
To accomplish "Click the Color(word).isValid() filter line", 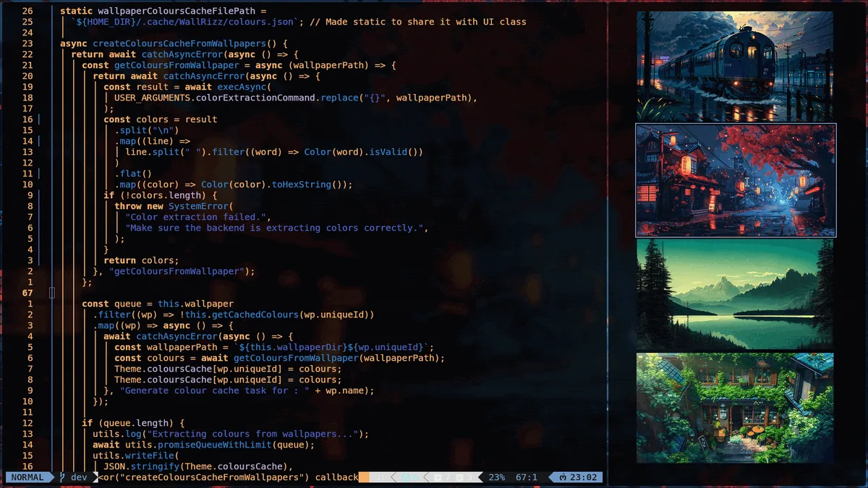I will click(x=274, y=152).
